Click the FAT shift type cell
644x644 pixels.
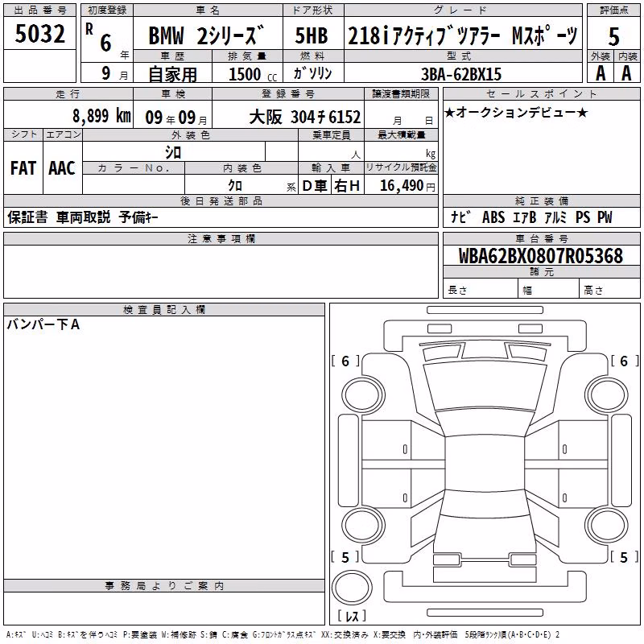23,168
